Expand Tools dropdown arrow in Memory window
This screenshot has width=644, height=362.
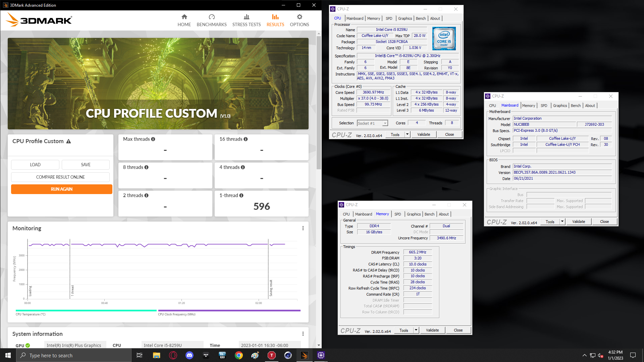coord(416,330)
